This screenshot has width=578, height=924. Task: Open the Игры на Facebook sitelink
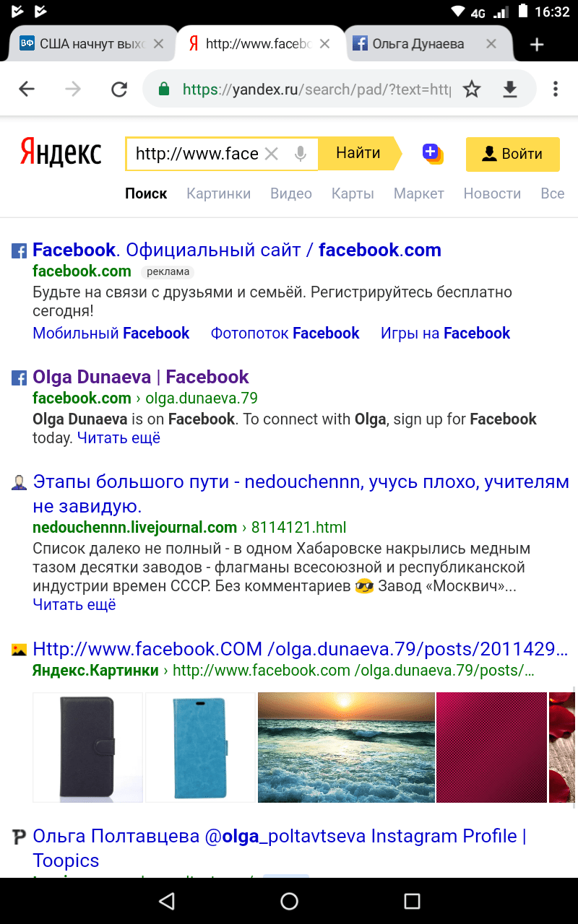tap(445, 333)
